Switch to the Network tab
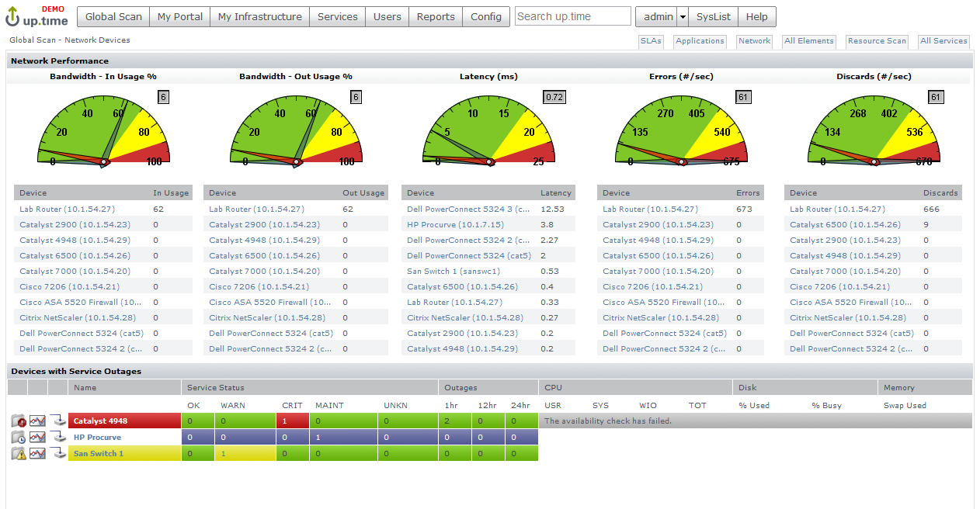The height and width of the screenshot is (509, 980). pos(754,41)
